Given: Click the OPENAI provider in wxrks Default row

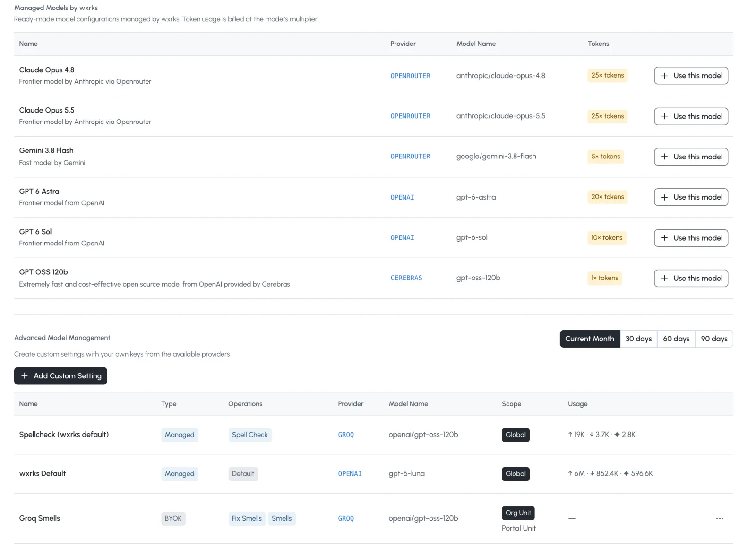Looking at the screenshot, I should point(350,474).
